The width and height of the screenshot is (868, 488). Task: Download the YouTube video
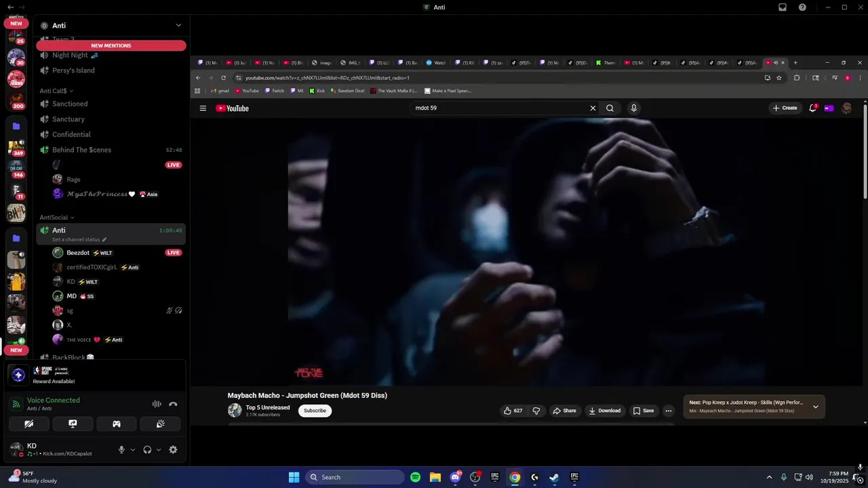(604, 411)
